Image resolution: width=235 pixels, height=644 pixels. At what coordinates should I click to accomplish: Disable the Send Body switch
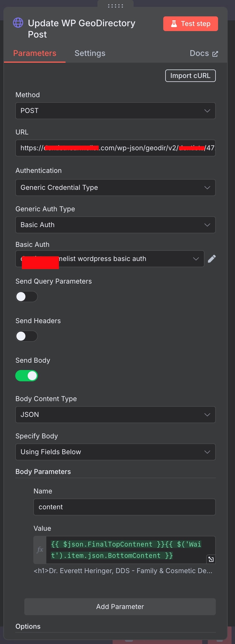[x=27, y=376]
